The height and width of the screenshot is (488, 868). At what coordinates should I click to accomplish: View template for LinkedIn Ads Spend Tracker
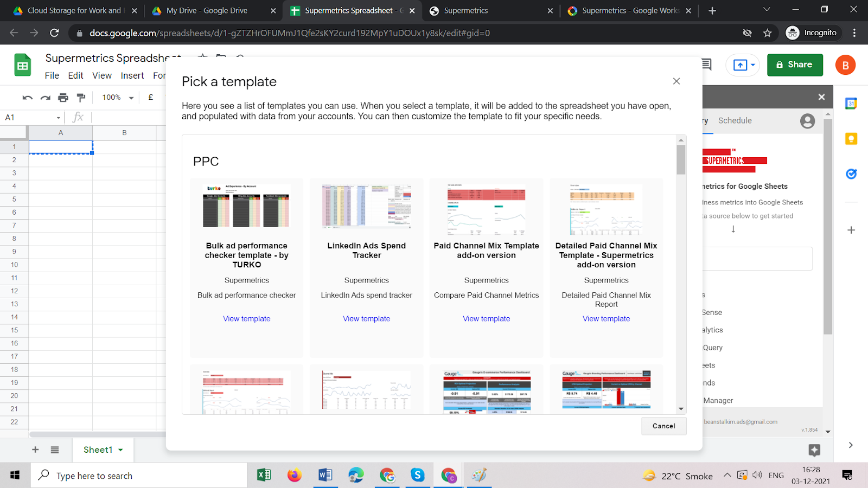point(367,319)
